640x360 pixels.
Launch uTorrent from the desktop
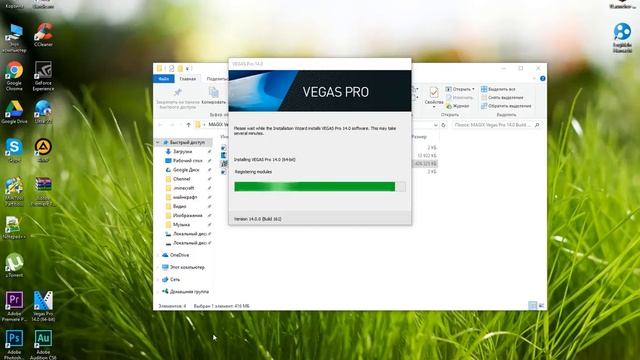click(x=14, y=265)
